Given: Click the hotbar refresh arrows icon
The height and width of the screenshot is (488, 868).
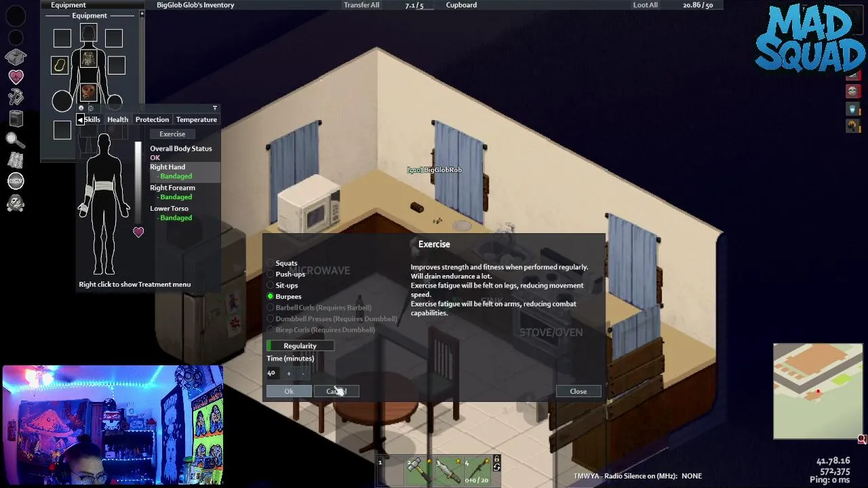Looking at the screenshot, I should pyautogui.click(x=496, y=467).
